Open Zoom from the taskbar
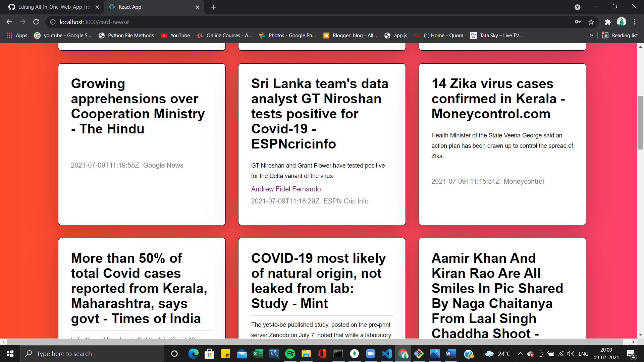Screen dimensions: 644x362 [x=370, y=354]
